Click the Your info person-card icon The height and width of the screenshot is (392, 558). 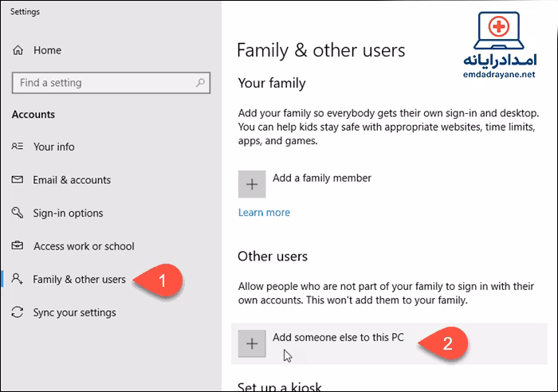[x=18, y=146]
